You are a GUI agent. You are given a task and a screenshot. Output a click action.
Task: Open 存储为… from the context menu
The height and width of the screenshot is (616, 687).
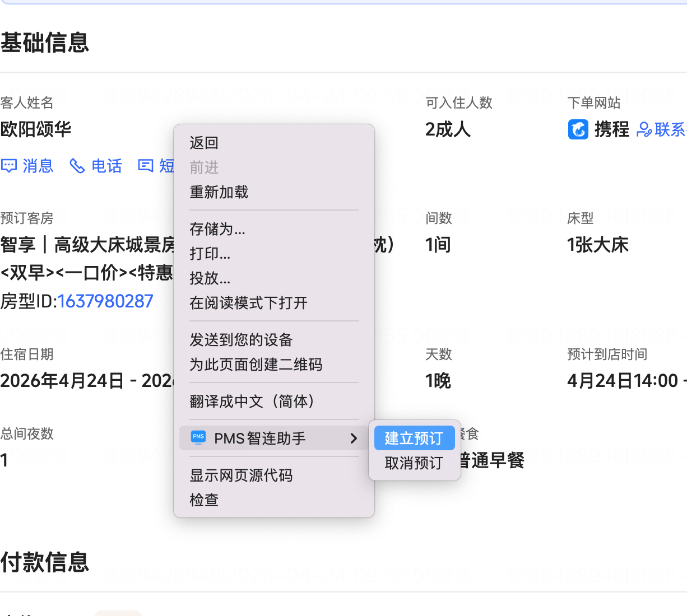pyautogui.click(x=217, y=229)
